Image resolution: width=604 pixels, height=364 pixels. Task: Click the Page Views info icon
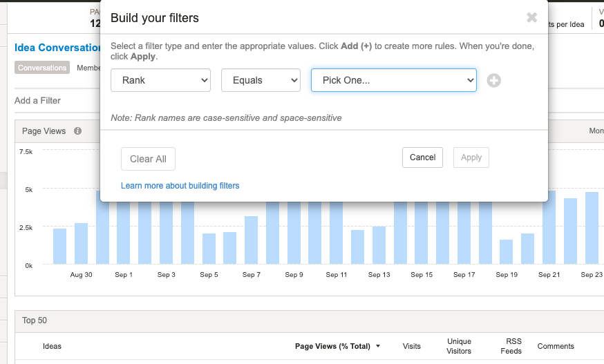78,131
